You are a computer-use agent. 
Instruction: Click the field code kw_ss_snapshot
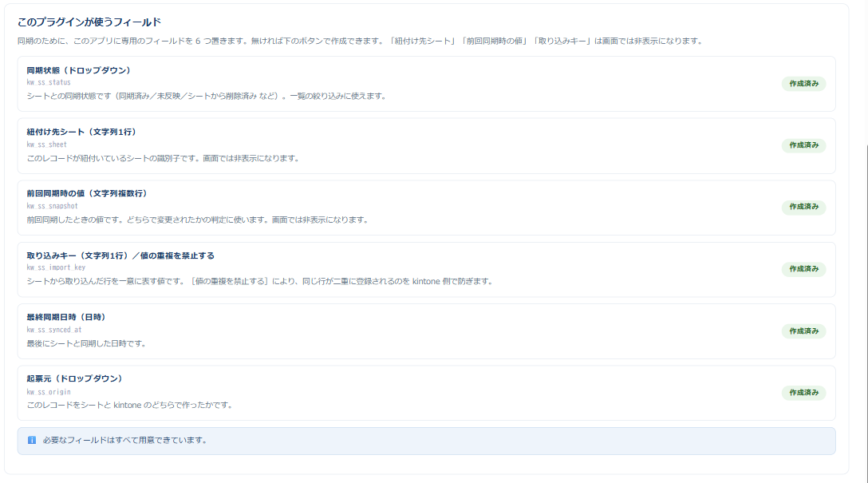click(52, 206)
